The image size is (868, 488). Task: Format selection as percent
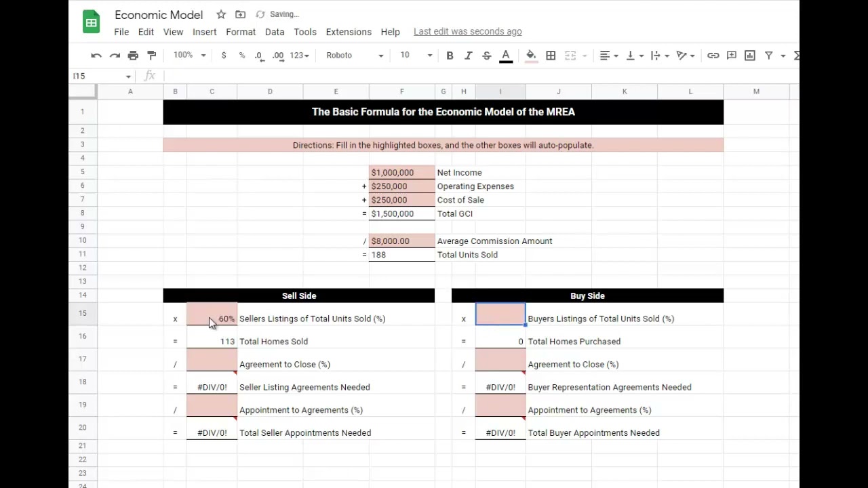(x=242, y=56)
